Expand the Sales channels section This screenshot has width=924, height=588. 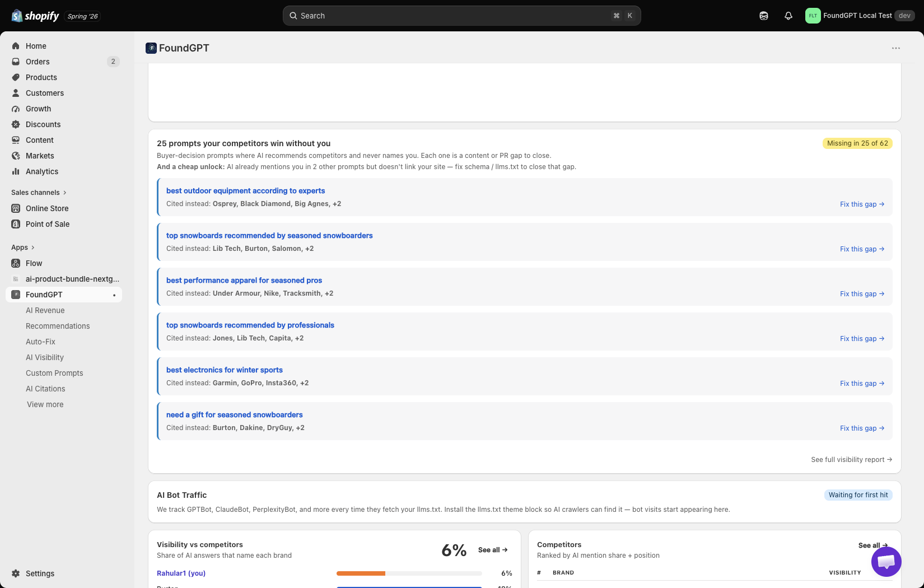tap(39, 193)
